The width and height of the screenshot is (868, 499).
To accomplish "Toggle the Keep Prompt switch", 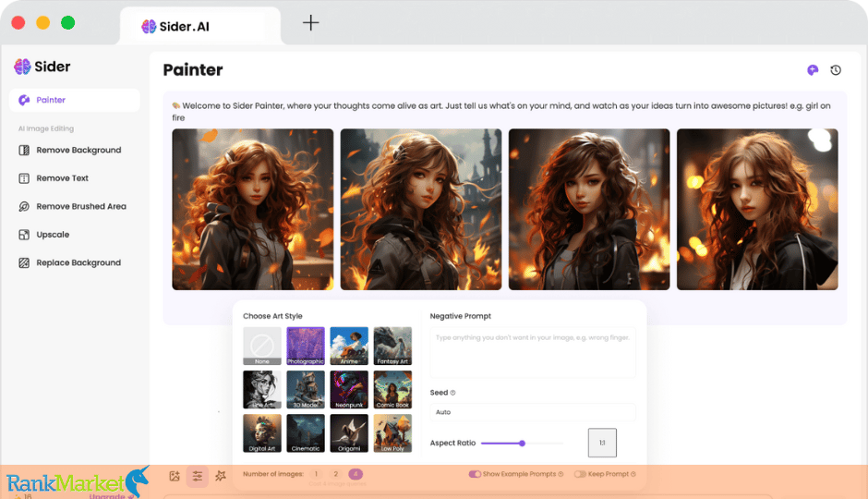I will pos(580,474).
